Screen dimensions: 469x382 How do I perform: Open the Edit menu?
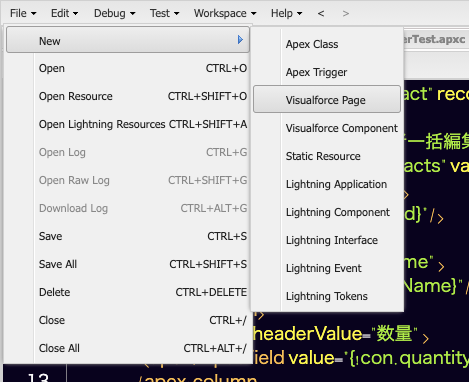(64, 13)
